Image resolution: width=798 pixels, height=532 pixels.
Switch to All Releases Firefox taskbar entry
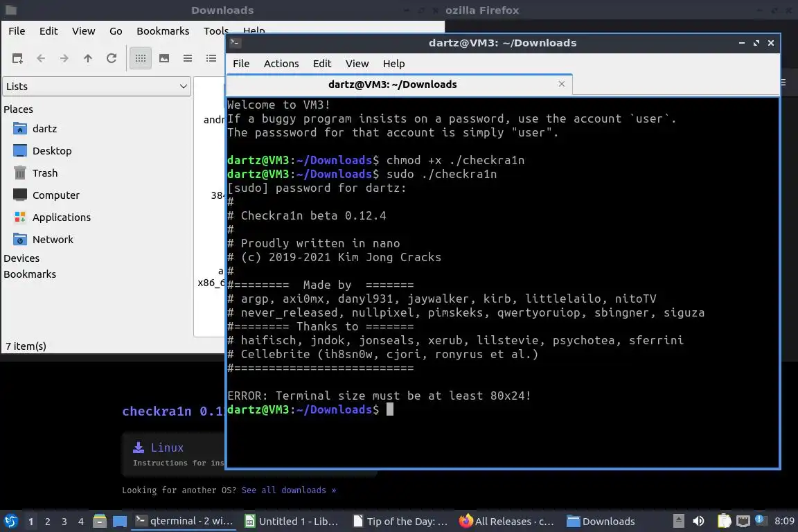coord(506,522)
